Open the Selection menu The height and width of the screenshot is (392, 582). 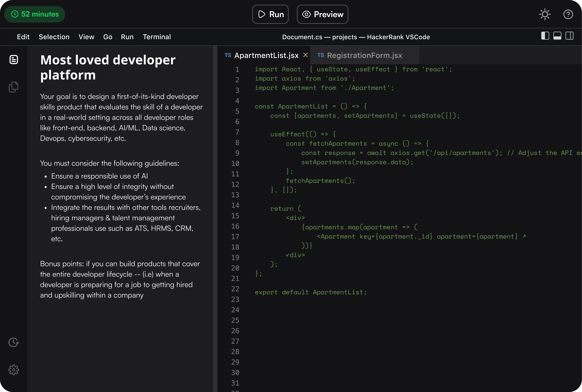coord(54,37)
